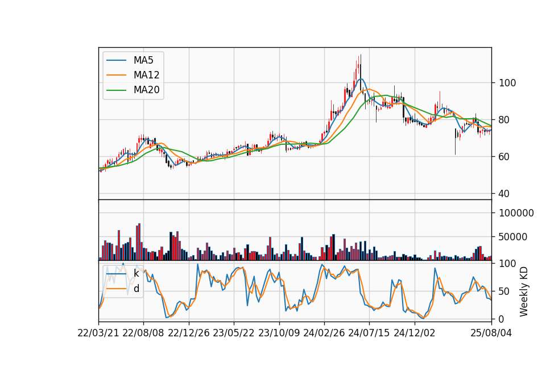546x392 pixels.
Task: Click the 23/10/09 date tick label
Action: pos(279,333)
